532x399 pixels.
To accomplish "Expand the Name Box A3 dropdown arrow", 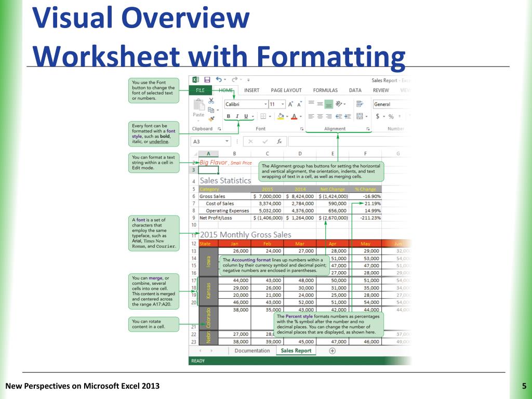I will coord(227,141).
